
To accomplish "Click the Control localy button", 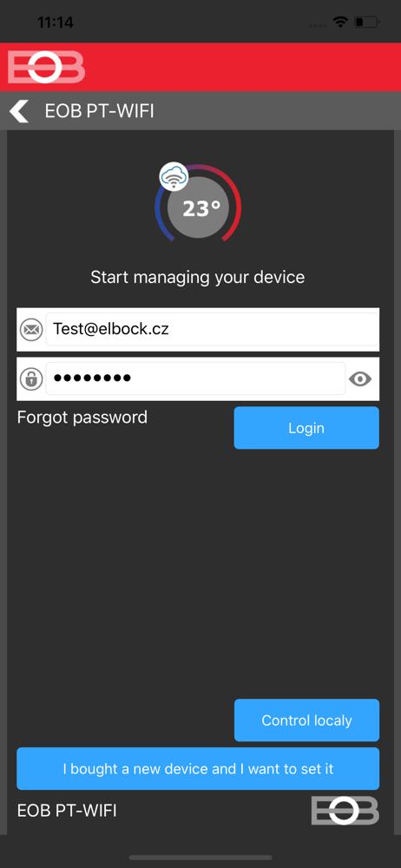I will (306, 720).
